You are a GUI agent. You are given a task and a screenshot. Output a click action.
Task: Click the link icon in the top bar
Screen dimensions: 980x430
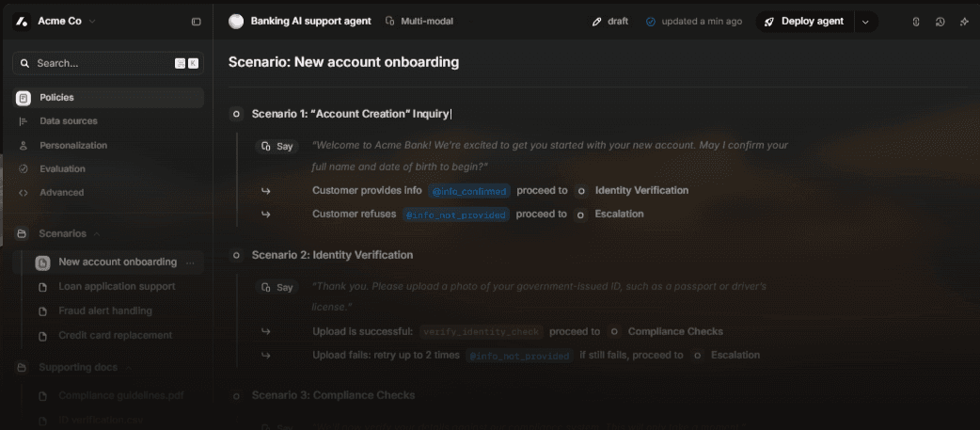(x=916, y=22)
